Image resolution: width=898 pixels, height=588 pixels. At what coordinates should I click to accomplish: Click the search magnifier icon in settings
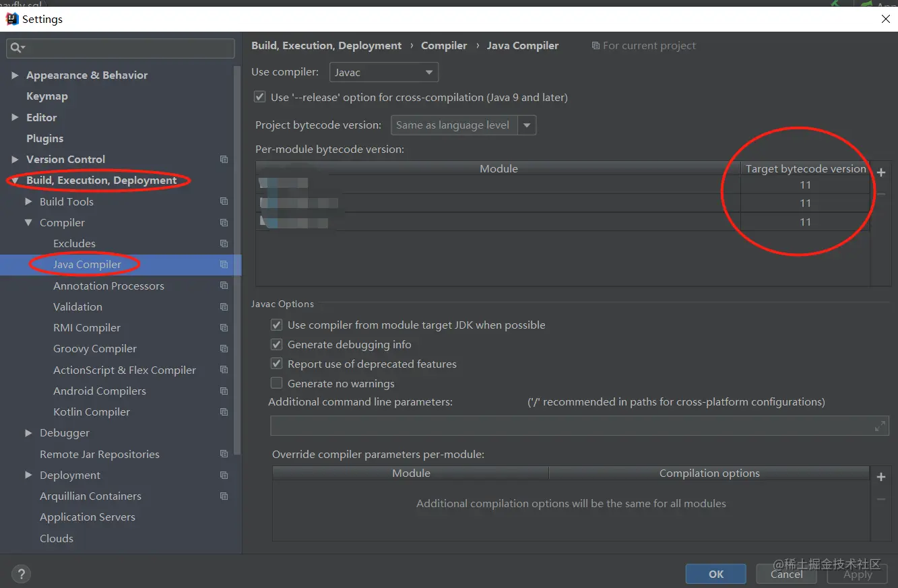click(16, 48)
